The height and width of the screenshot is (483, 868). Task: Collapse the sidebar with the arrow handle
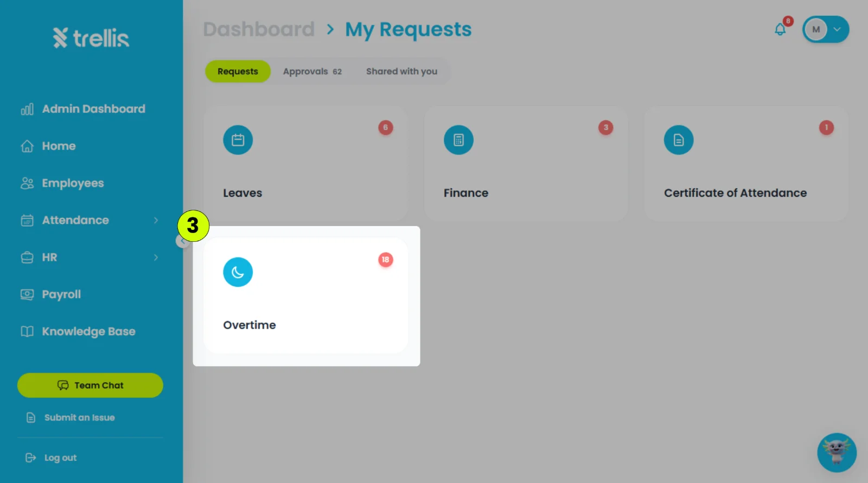[183, 242]
